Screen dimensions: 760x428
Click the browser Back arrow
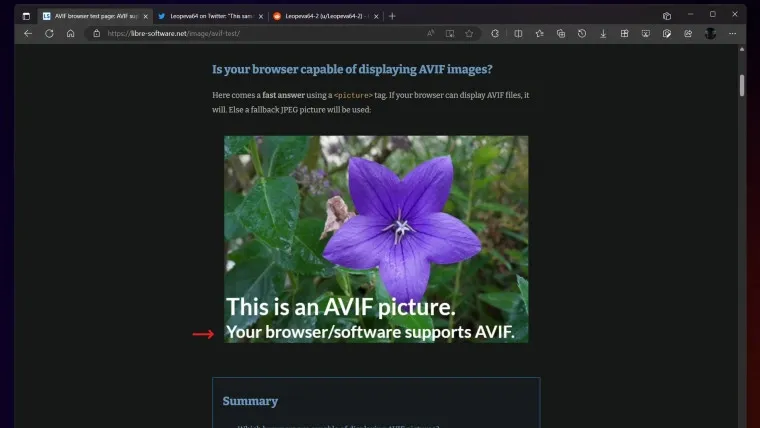point(27,33)
